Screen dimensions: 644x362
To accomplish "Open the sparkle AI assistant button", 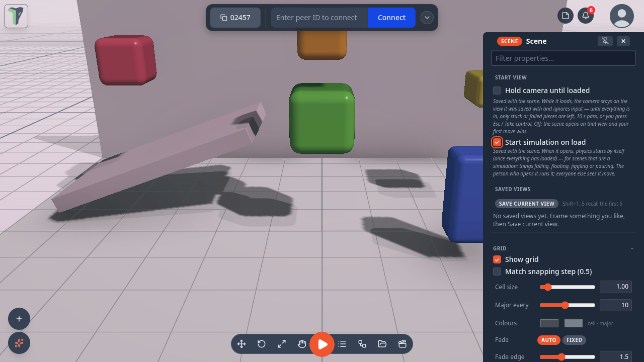I will tap(19, 343).
